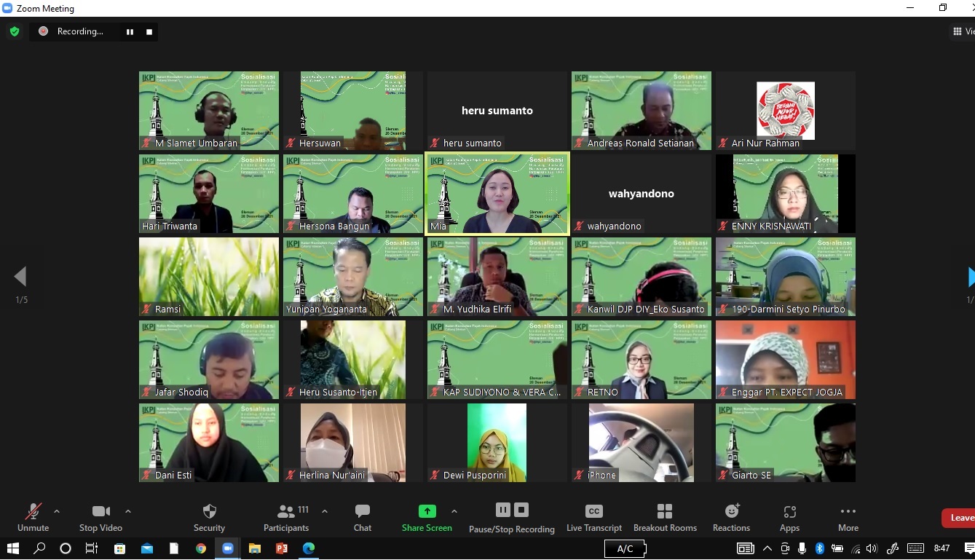Open the Chat panel

pos(362,512)
